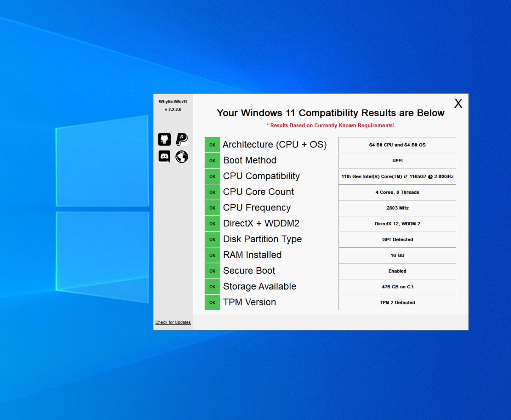Click the '16 GB' result value
The height and width of the screenshot is (420, 511).
tap(397, 255)
